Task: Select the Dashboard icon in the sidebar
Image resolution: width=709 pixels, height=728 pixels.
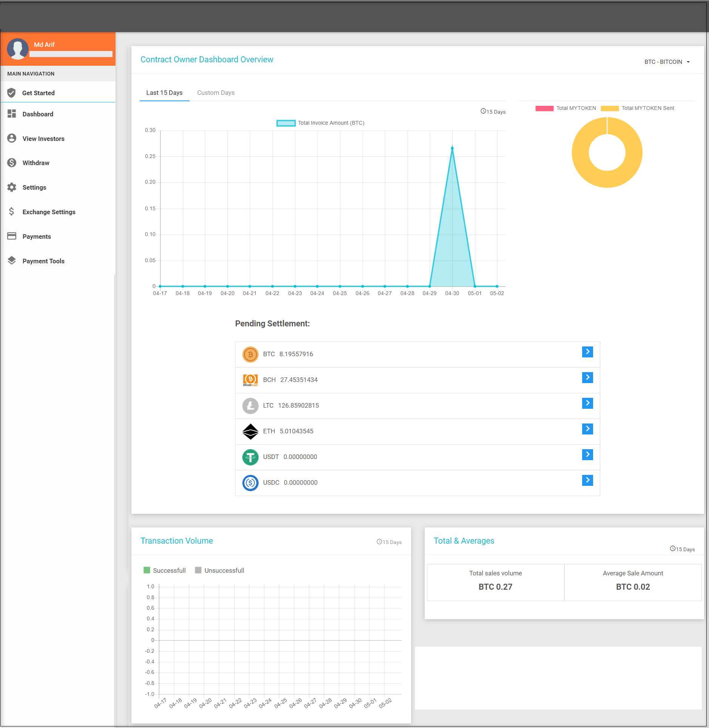Action: tap(12, 114)
